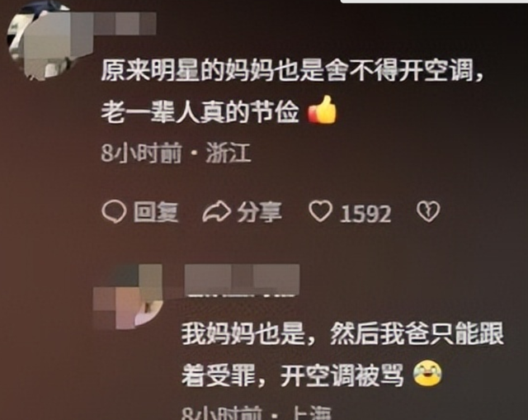Click the 8小时前 timestamp beside 浙江
Screen dimensions: 528x420
tap(141, 153)
